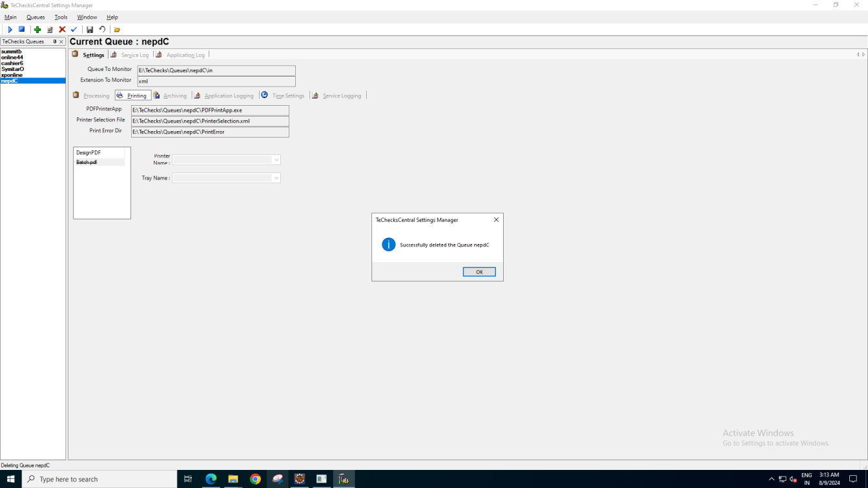Click the Processing tab icon
This screenshot has height=488, width=868.
(x=76, y=95)
